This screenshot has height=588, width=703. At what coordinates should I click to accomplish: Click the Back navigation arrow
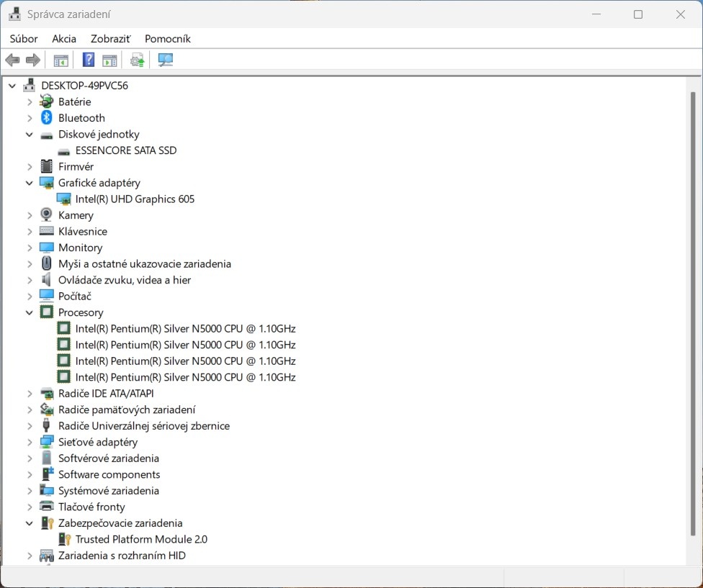tap(12, 60)
